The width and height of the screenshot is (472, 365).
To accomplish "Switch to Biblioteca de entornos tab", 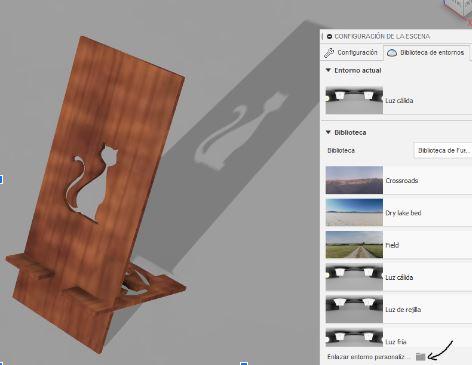I will pyautogui.click(x=426, y=53).
